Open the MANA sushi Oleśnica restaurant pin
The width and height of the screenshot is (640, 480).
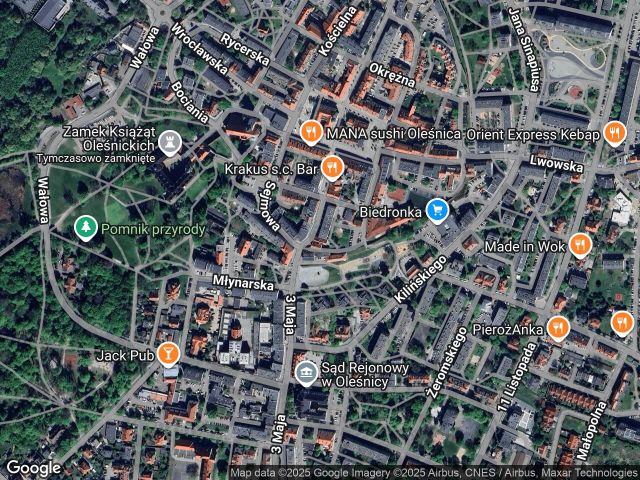[x=311, y=132]
